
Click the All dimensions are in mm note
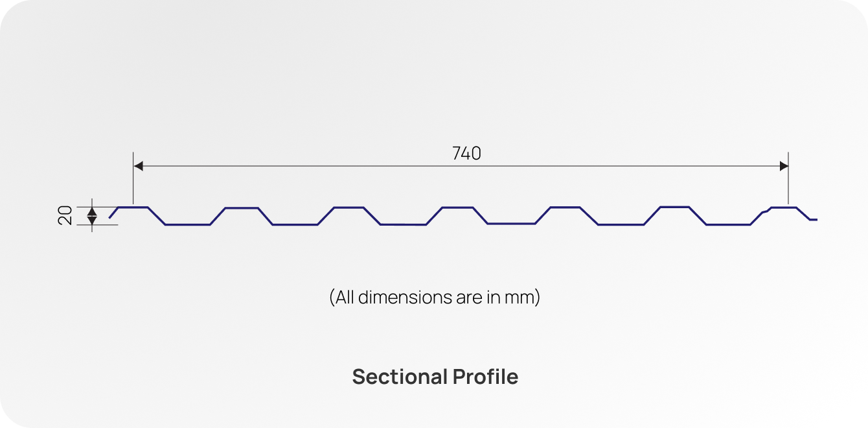click(x=435, y=298)
